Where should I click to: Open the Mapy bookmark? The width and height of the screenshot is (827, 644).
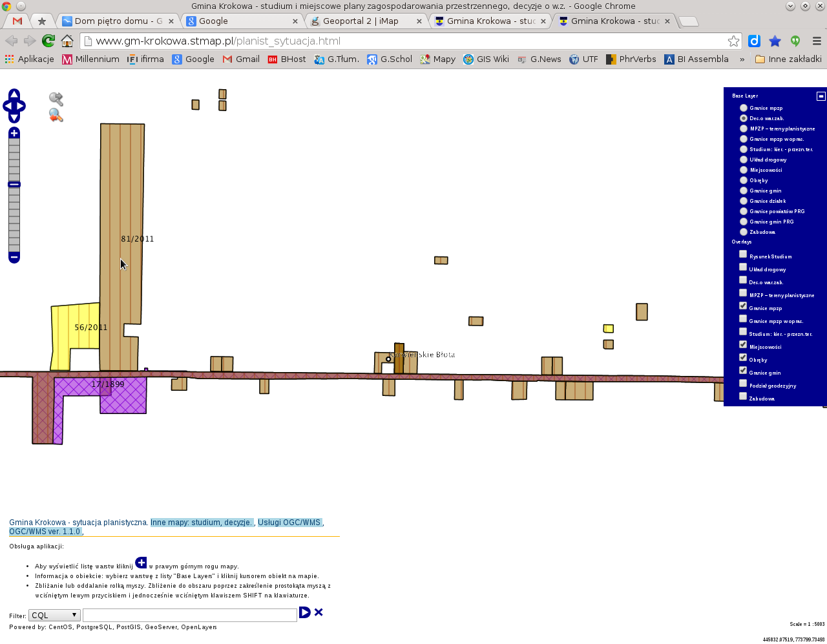pyautogui.click(x=437, y=59)
